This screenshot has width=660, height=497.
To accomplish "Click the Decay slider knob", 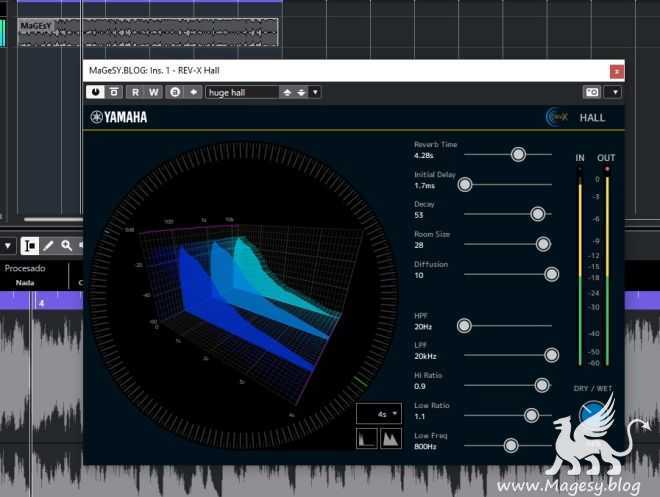I will (538, 214).
